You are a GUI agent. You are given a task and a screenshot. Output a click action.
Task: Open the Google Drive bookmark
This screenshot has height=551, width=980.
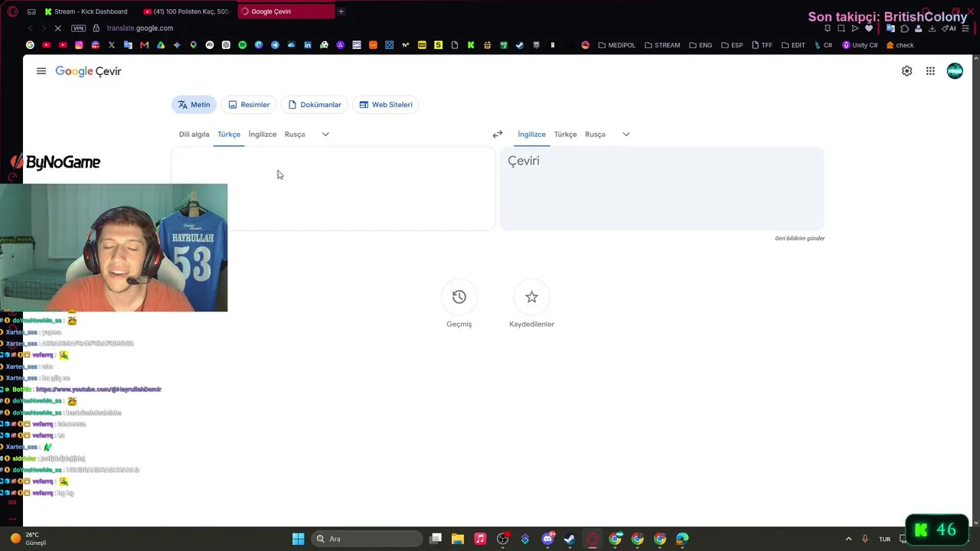[x=160, y=45]
